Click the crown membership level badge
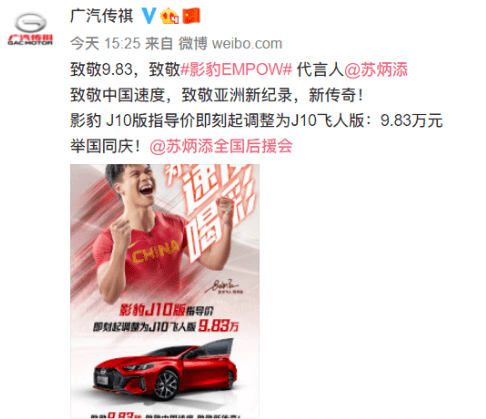The height and width of the screenshot is (419, 486). [169, 16]
